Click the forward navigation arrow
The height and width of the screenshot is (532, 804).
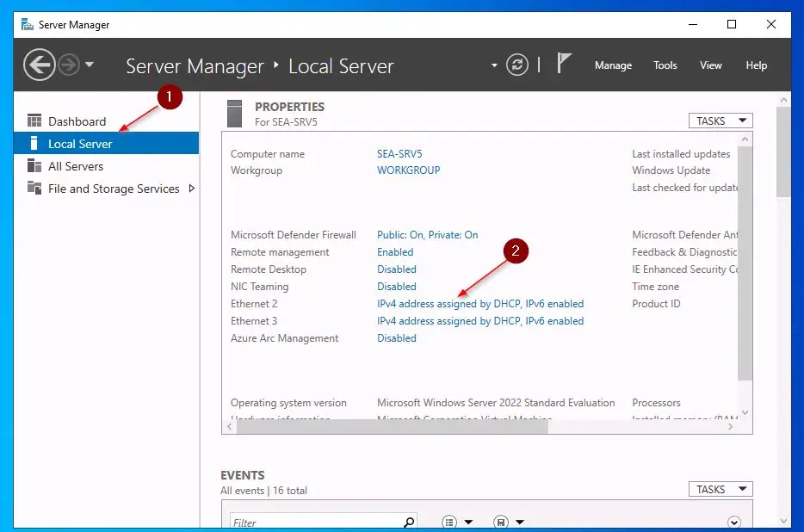[69, 65]
